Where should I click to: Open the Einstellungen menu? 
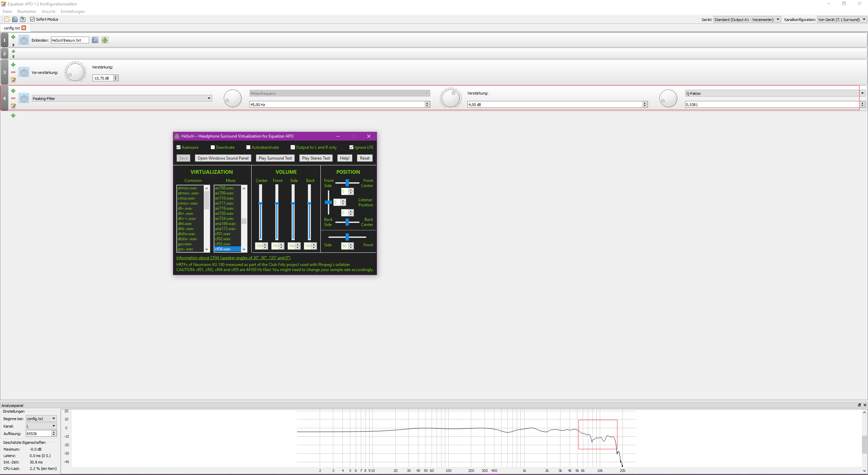pyautogui.click(x=73, y=12)
